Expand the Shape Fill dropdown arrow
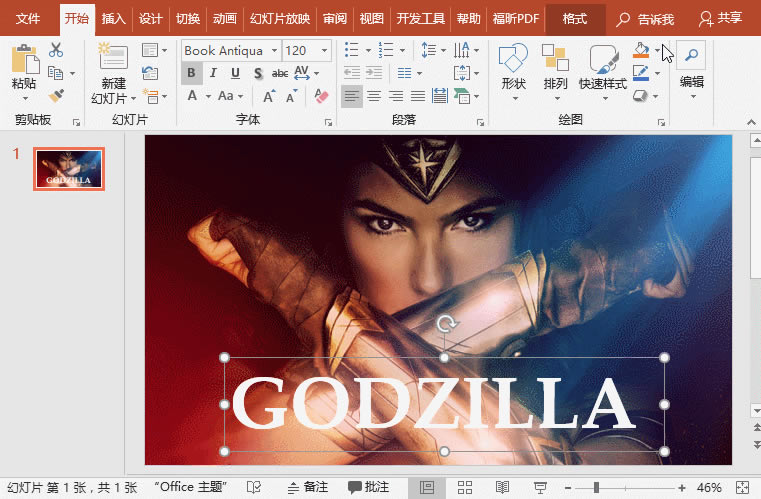The height and width of the screenshot is (499, 761). click(x=657, y=50)
